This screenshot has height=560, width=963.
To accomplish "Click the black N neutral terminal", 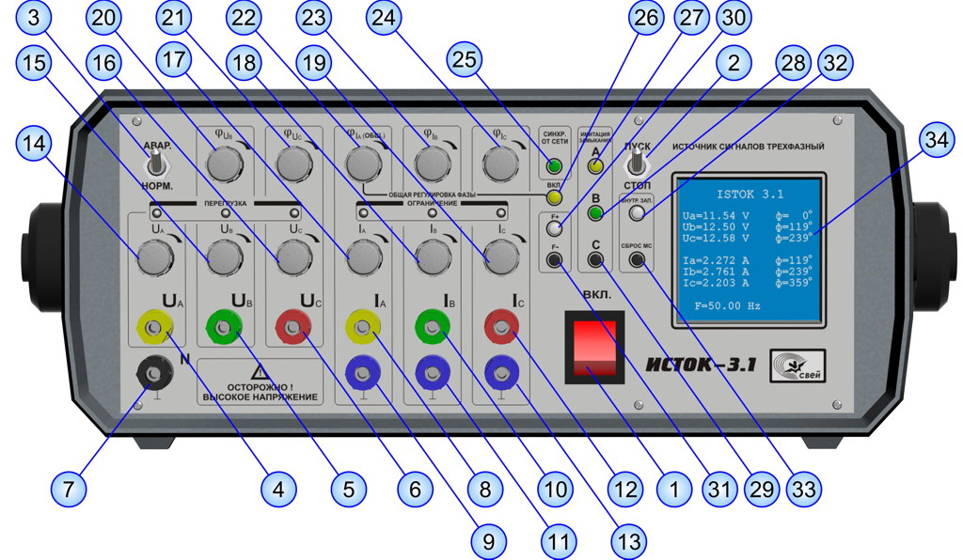I will [151, 375].
